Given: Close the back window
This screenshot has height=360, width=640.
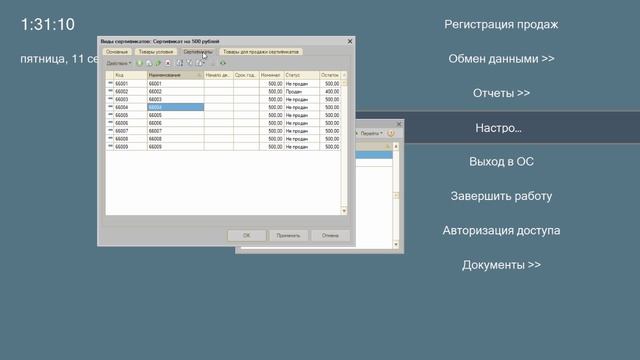Looking at the screenshot, I should click(x=399, y=124).
